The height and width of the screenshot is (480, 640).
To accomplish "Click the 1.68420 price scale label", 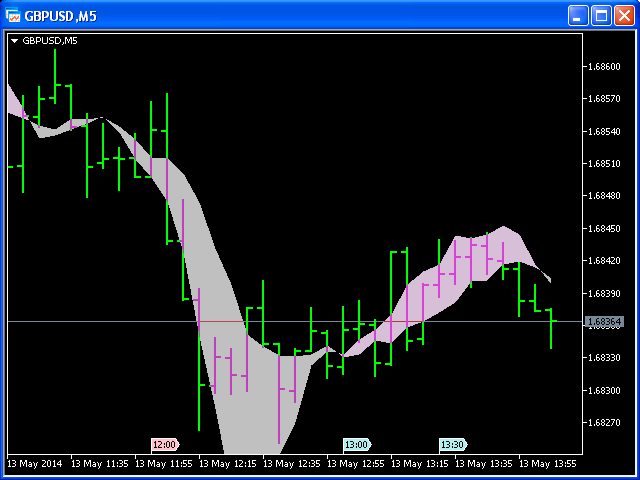I will [x=604, y=260].
